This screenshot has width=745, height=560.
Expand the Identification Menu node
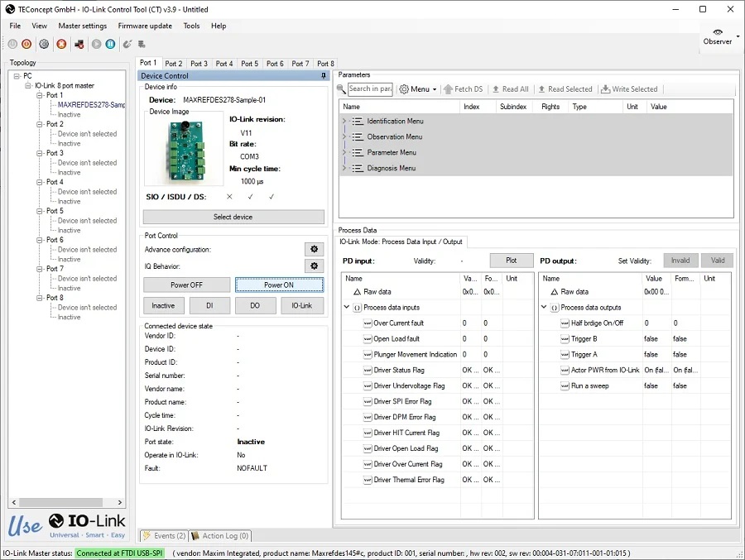point(344,121)
